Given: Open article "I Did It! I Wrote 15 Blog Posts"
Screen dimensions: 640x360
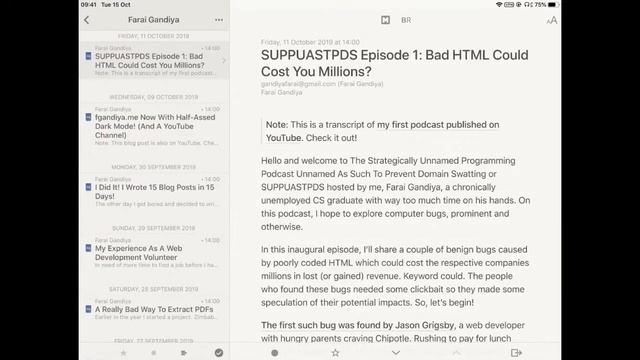Looking at the screenshot, I should click(x=155, y=191).
